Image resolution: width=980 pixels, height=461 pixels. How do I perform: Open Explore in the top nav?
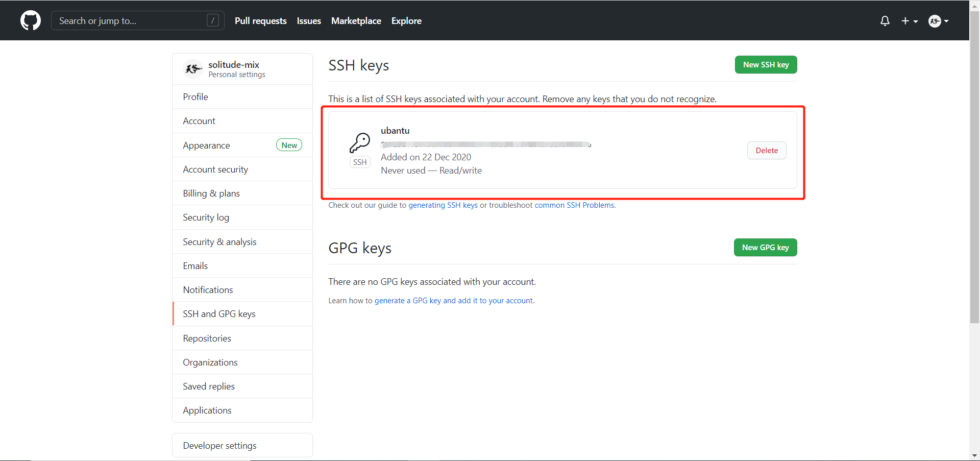[x=406, y=21]
